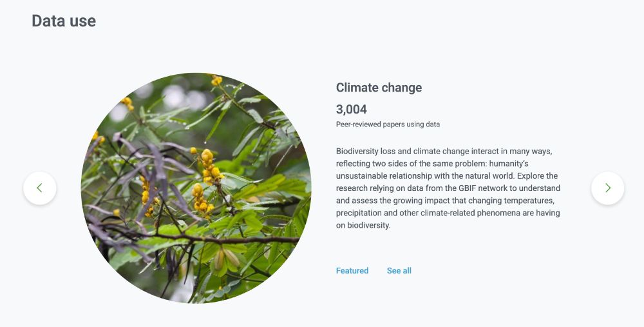Viewport: 644px width, 327px height.
Task: Open the Featured papers link
Action: [352, 271]
